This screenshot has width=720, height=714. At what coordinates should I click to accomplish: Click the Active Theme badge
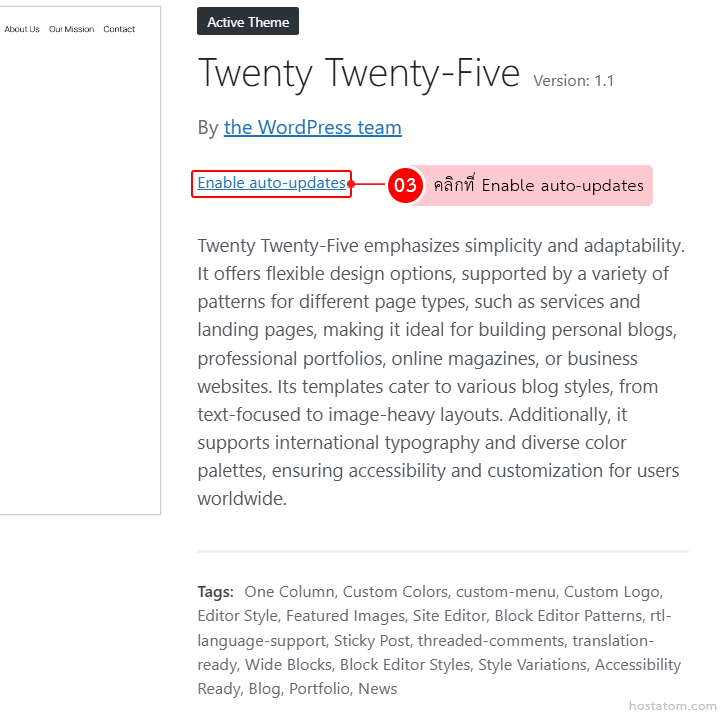[248, 22]
